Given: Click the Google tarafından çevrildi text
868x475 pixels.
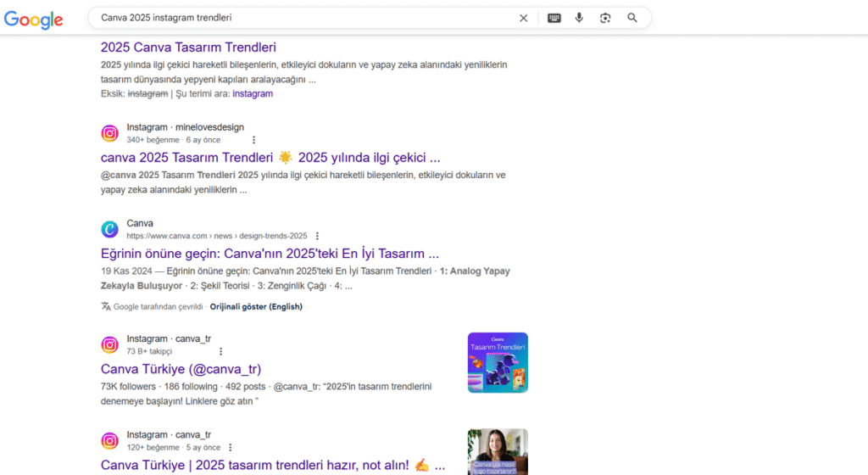Looking at the screenshot, I should pos(159,307).
